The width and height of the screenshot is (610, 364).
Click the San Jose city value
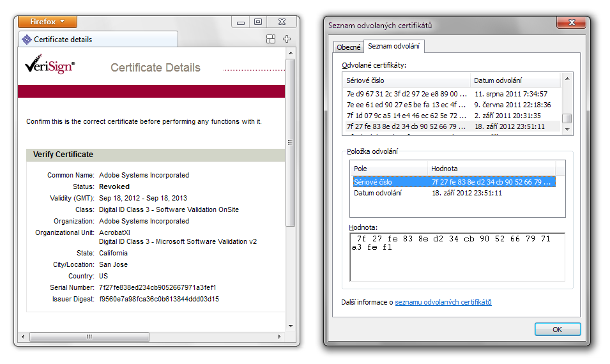[x=113, y=264]
